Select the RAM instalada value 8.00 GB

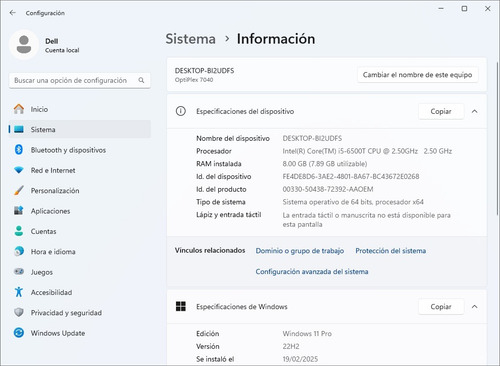coord(325,164)
